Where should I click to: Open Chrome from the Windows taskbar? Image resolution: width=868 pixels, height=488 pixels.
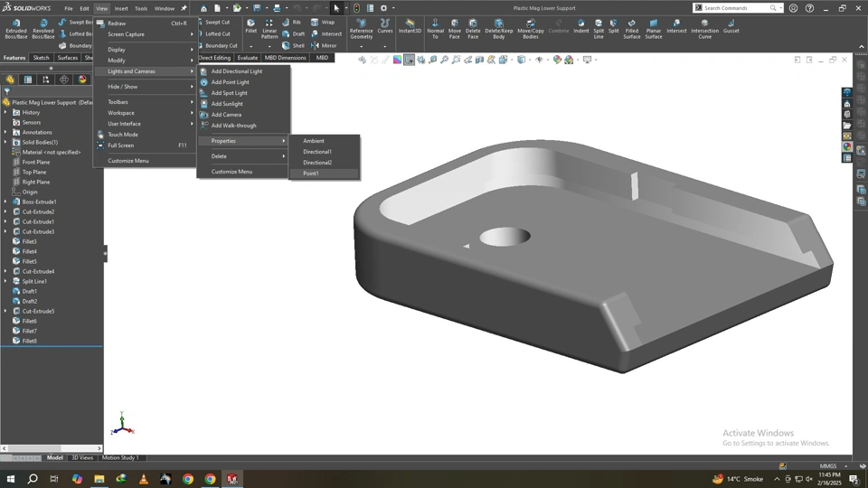pyautogui.click(x=188, y=479)
